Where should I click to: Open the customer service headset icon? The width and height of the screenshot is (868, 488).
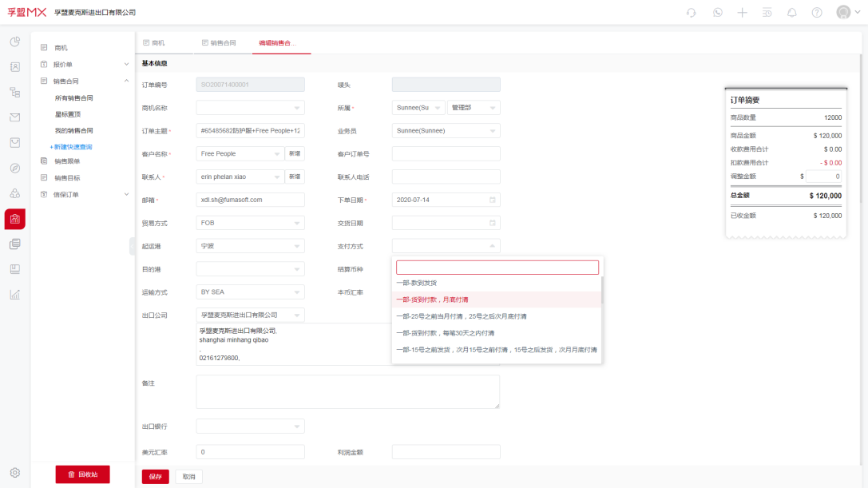[x=691, y=13]
